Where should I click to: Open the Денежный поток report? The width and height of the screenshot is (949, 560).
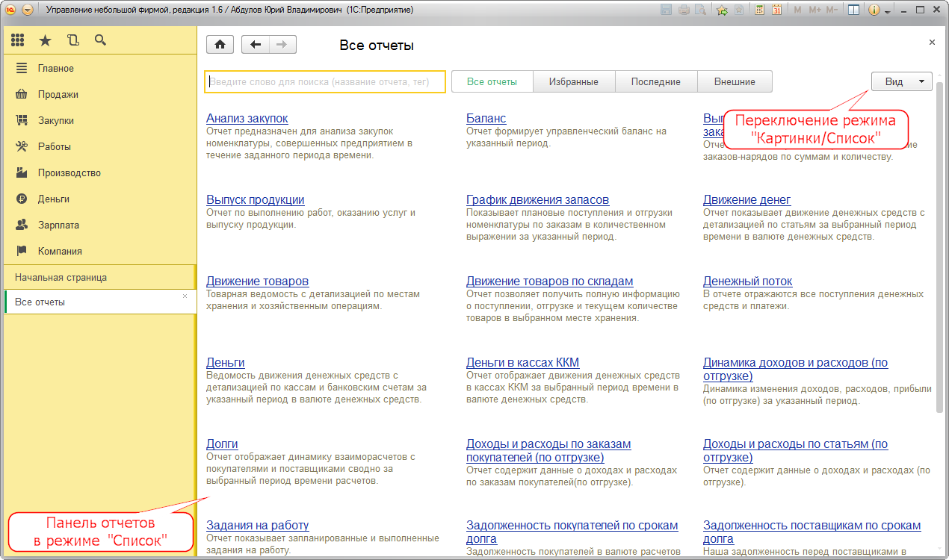click(747, 281)
